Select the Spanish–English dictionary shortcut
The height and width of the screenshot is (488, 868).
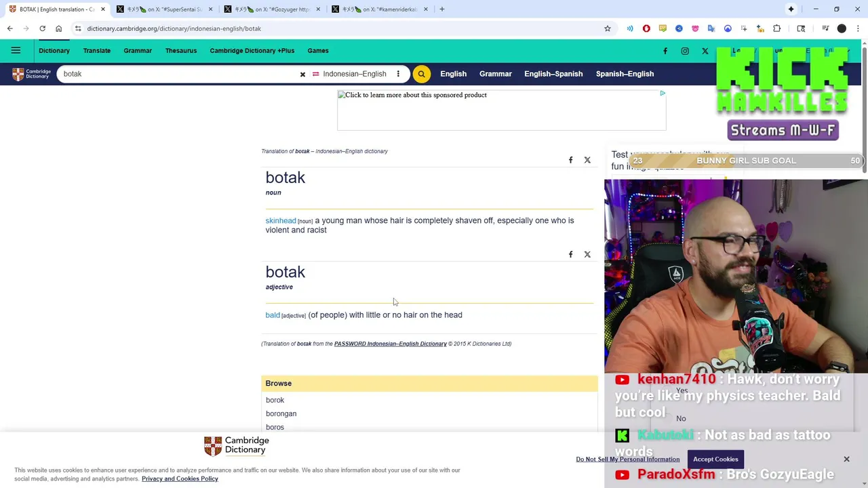coord(625,74)
